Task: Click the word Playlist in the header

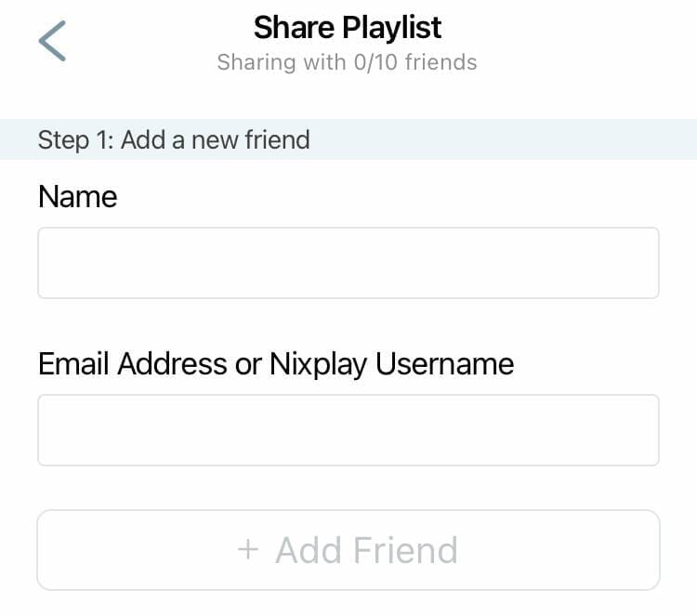Action: coord(392,28)
